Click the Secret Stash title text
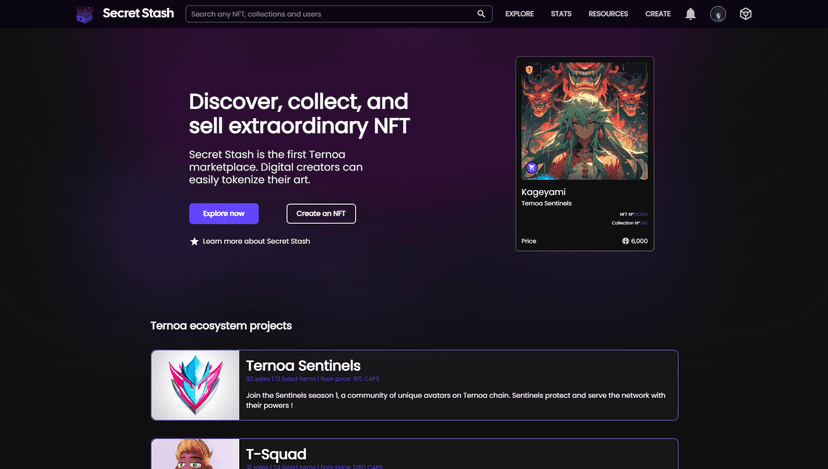828x469 pixels. pos(138,13)
